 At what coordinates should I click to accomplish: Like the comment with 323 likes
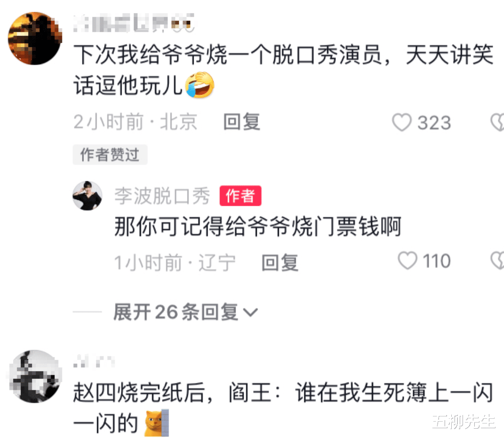pyautogui.click(x=401, y=122)
